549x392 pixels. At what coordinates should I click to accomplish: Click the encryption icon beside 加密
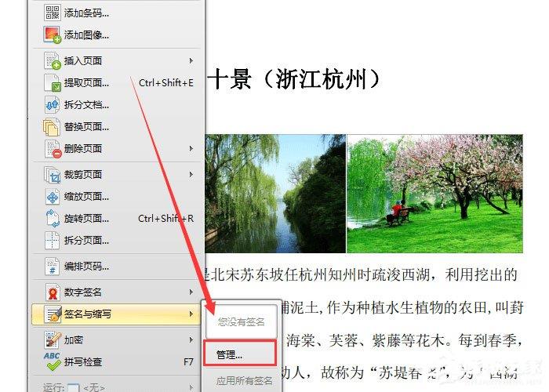(53, 339)
